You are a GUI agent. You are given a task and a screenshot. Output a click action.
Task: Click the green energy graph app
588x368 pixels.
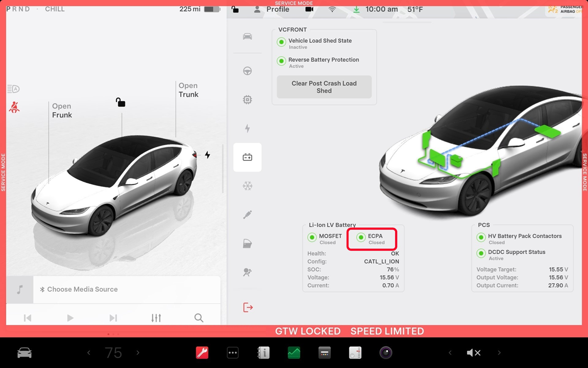[x=294, y=353]
